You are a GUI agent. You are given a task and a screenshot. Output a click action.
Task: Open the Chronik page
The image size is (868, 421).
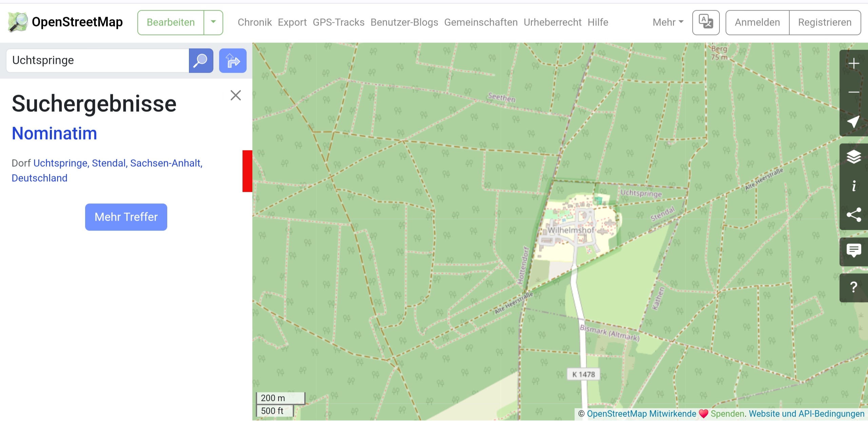tap(255, 22)
